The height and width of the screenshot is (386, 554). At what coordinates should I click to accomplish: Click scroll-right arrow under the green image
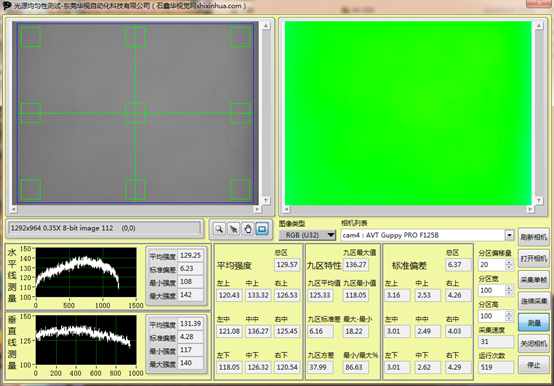530,209
